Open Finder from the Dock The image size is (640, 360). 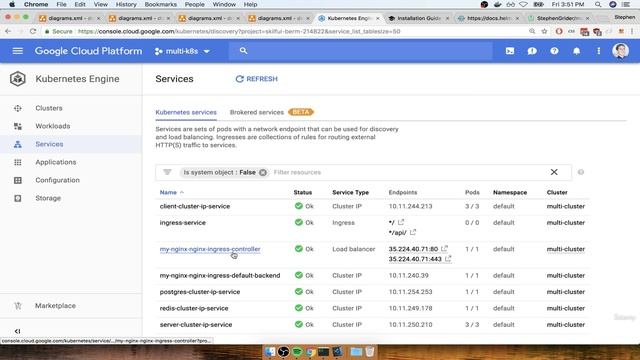[270, 351]
